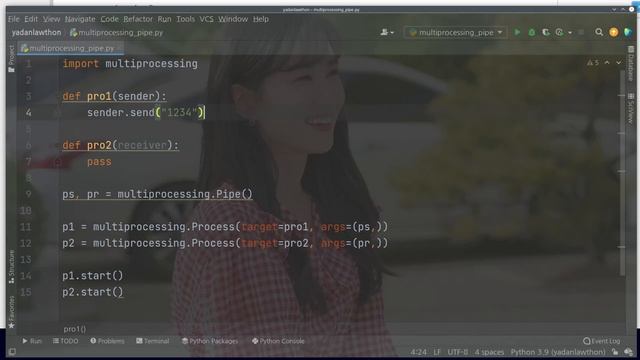640x360 pixels.
Task: Open the Run tool window
Action: [x=32, y=341]
